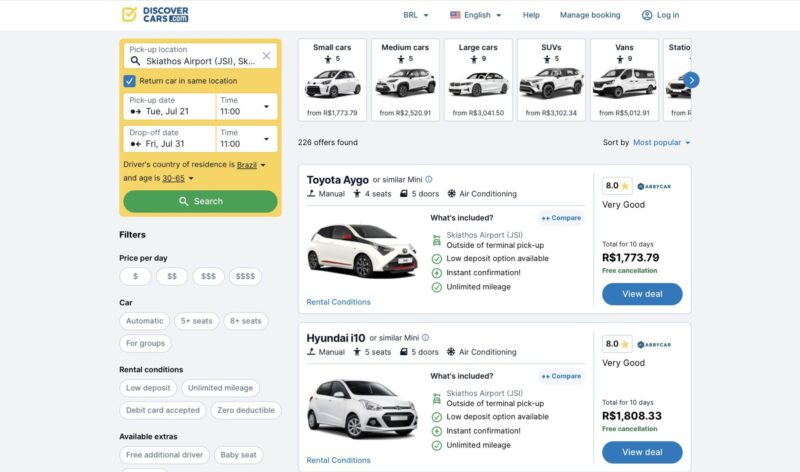Viewport: 800px width, 472px height.
Task: Change driver's country of residence Brazil
Action: (x=251, y=165)
